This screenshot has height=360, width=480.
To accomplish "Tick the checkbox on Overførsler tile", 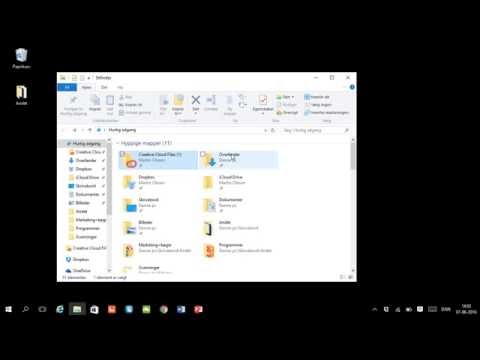I will pyautogui.click(x=203, y=154).
